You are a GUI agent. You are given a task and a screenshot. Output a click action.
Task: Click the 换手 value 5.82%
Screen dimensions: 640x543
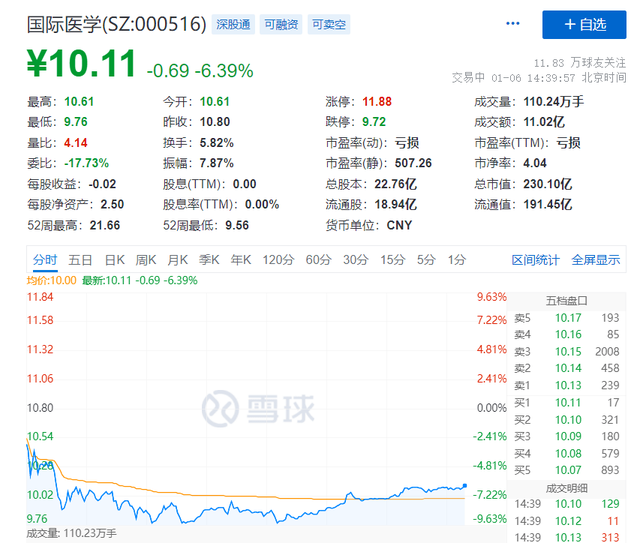(x=217, y=143)
